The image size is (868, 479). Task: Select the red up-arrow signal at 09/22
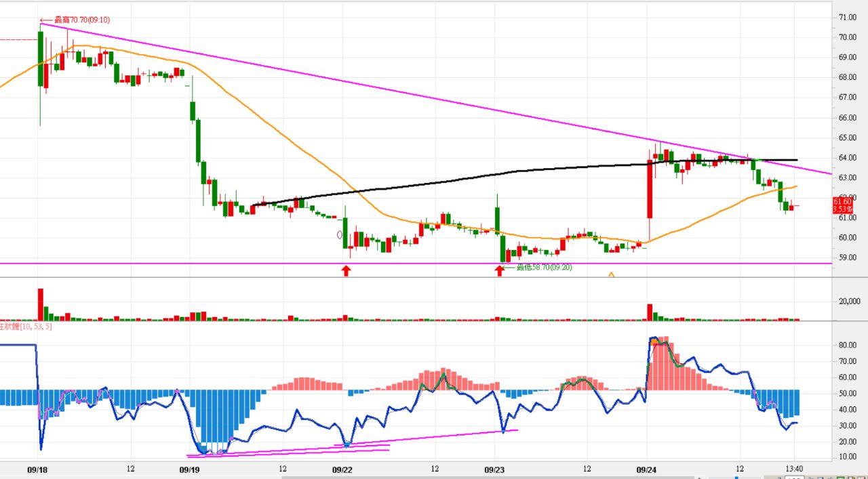[346, 271]
